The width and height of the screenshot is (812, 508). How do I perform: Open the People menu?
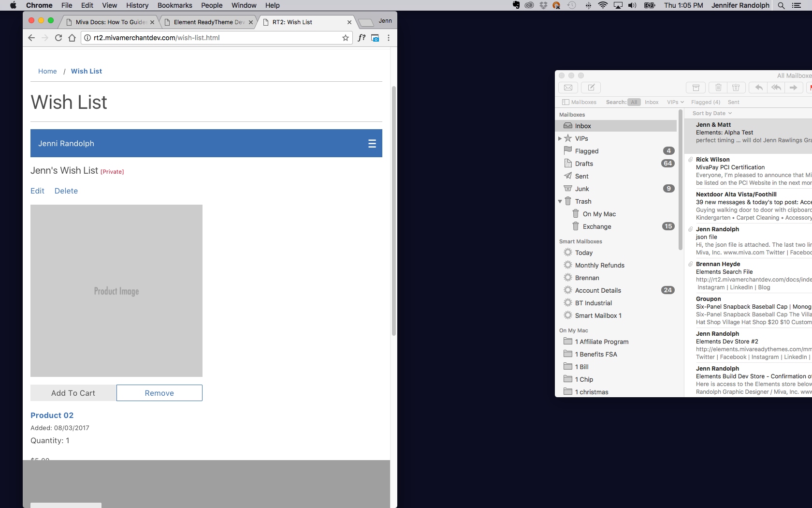click(212, 5)
